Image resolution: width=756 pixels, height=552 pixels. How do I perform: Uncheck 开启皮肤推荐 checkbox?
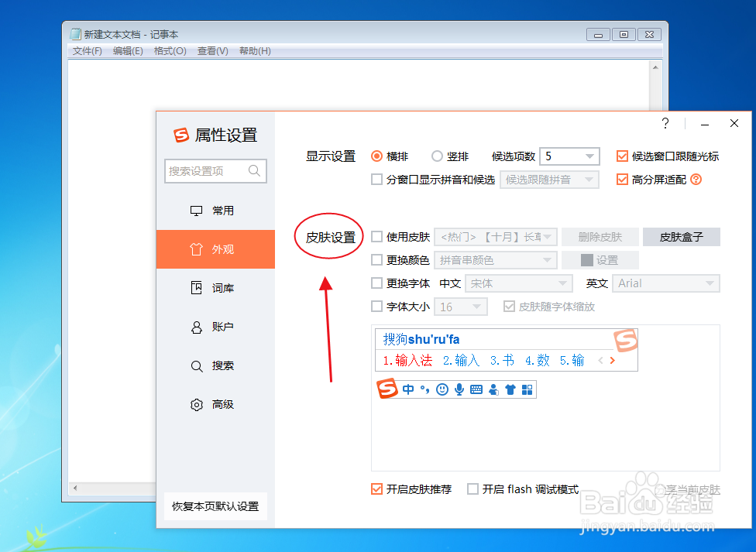coord(376,489)
